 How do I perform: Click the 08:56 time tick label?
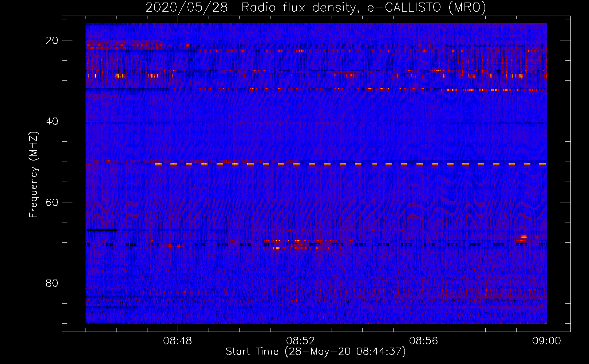[424, 341]
